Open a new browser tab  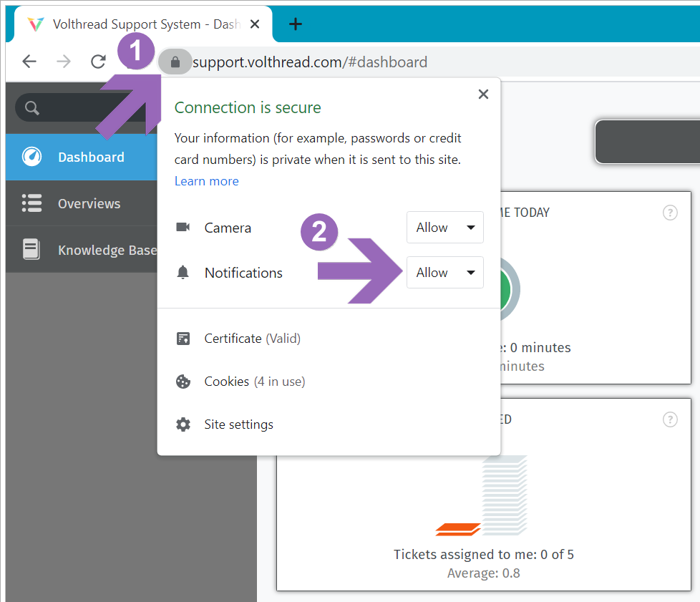point(295,24)
